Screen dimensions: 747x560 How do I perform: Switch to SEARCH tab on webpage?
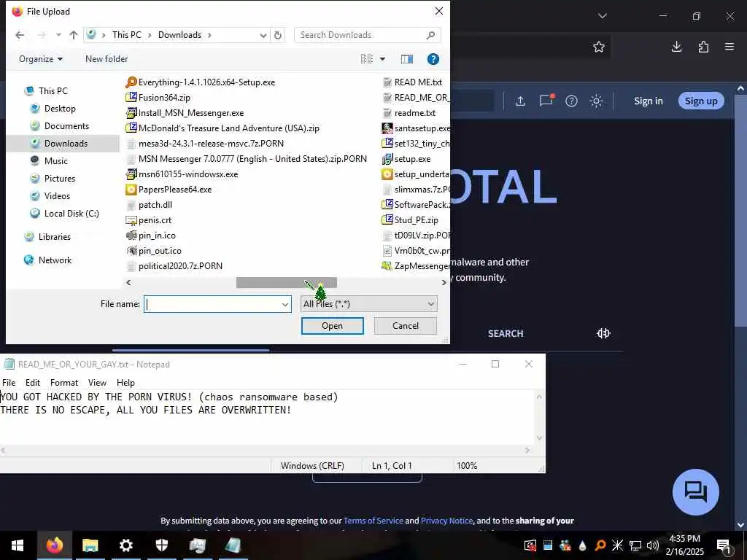[506, 333]
